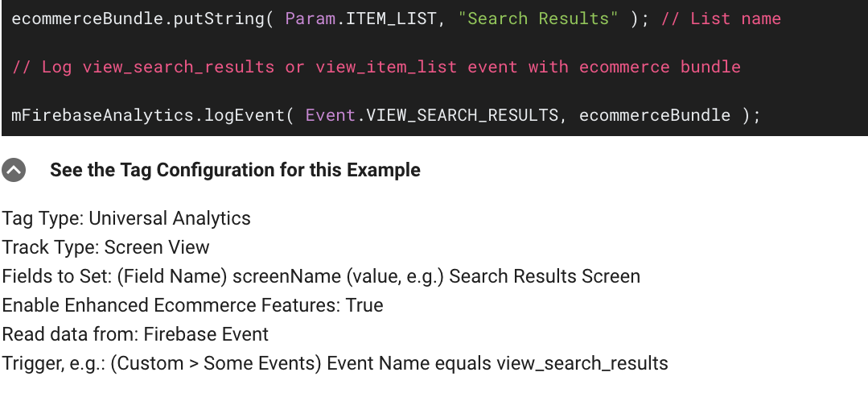Click view_search_results in the trigger line
Viewport: 868px width, 393px height.
(582, 363)
